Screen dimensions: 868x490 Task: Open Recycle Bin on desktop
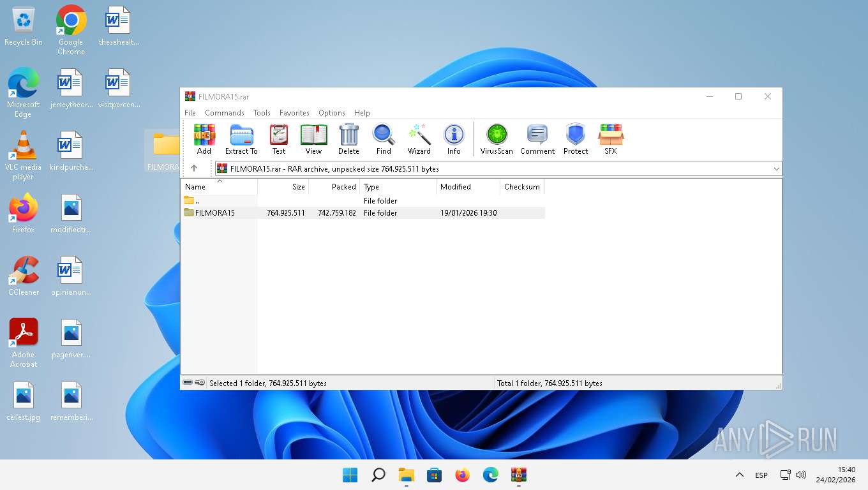tap(24, 27)
